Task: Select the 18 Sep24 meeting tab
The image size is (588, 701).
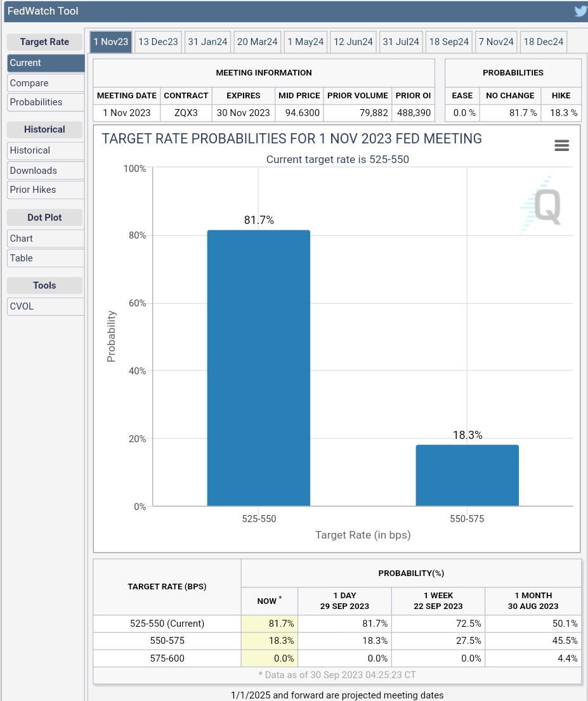Action: click(x=449, y=42)
